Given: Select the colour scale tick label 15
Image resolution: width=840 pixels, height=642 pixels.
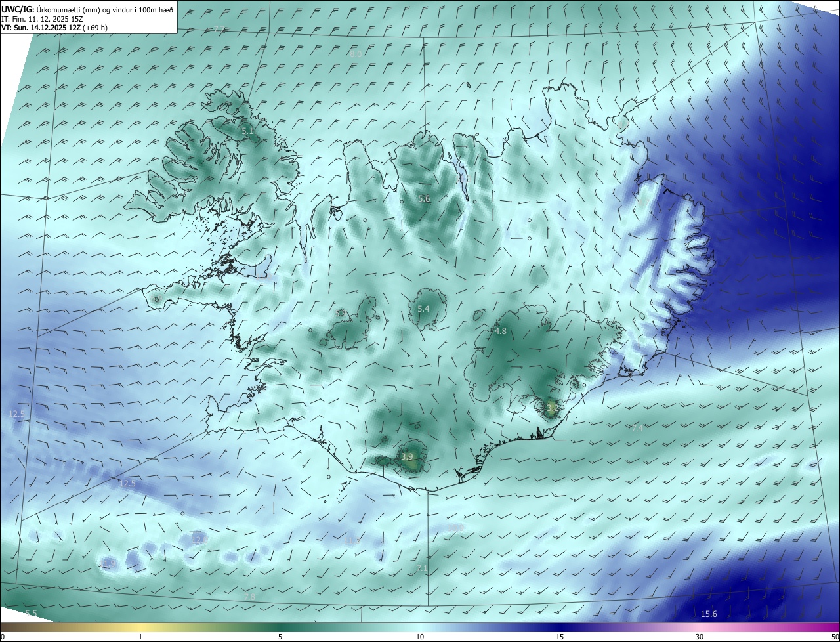Looking at the screenshot, I should (x=560, y=637).
